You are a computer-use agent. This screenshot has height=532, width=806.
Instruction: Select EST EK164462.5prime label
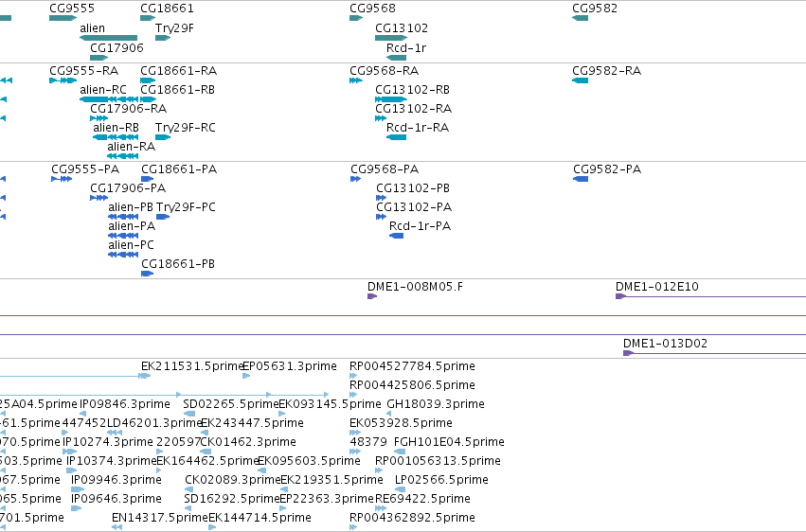207,461
